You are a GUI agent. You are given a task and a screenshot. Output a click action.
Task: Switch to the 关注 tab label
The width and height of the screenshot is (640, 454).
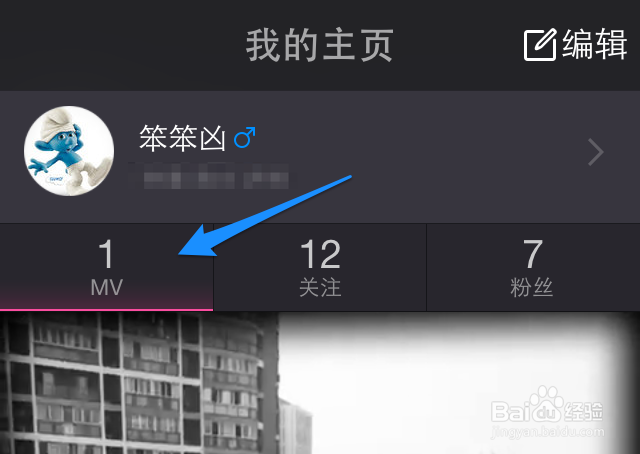pyautogui.click(x=320, y=287)
